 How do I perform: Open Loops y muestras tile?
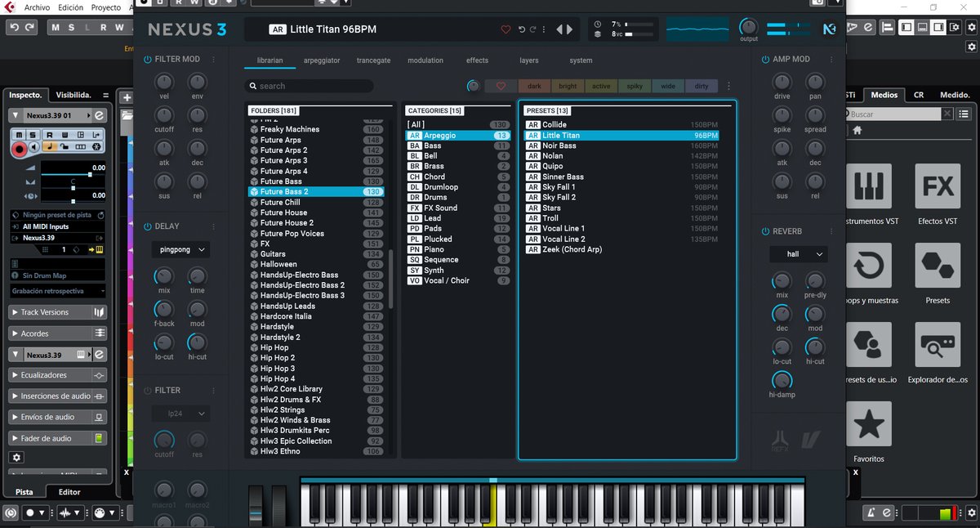(x=867, y=266)
